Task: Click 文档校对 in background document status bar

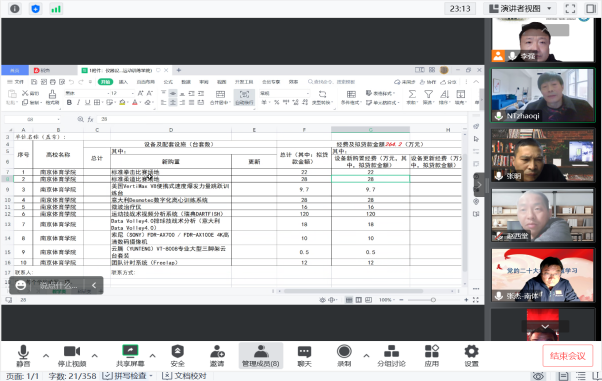Action: (x=184, y=376)
